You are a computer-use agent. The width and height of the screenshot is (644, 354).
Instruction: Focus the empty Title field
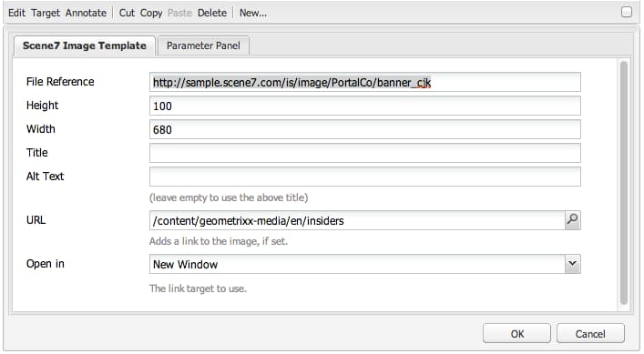(364, 153)
